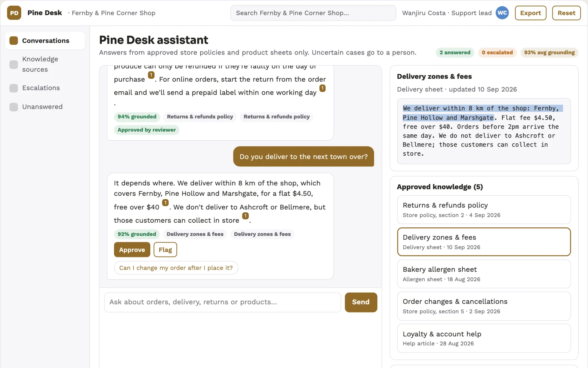This screenshot has width=588, height=368.
Task: Click the '0 escalated' stat badge
Action: click(497, 53)
